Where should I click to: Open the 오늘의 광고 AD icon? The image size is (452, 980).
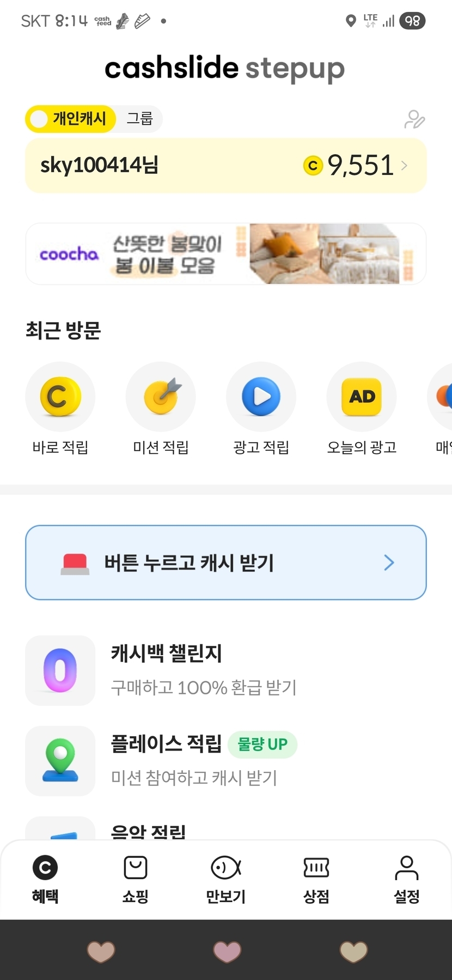click(x=362, y=397)
